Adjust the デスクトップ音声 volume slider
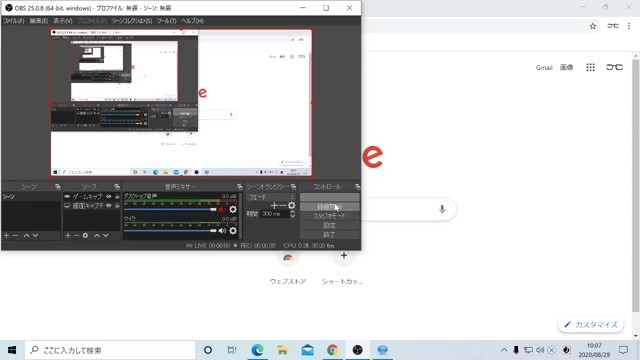The width and height of the screenshot is (640, 360). coord(170,209)
